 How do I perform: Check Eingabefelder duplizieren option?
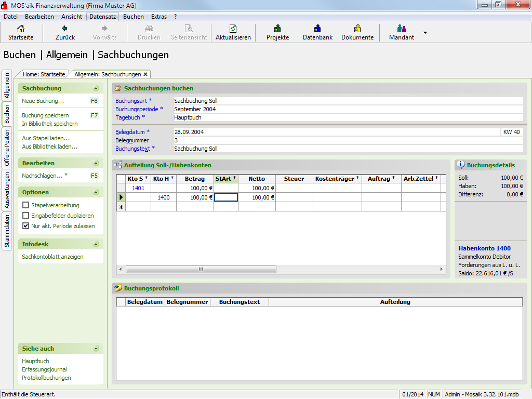26,216
